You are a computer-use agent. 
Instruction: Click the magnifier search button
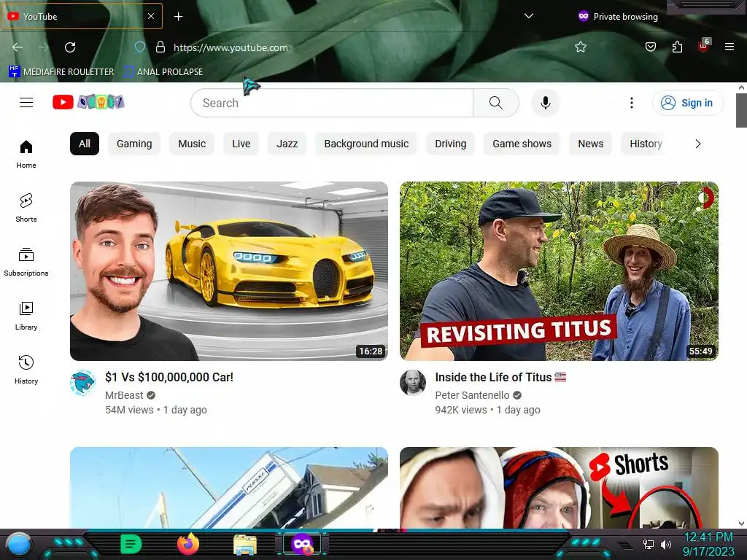point(495,103)
